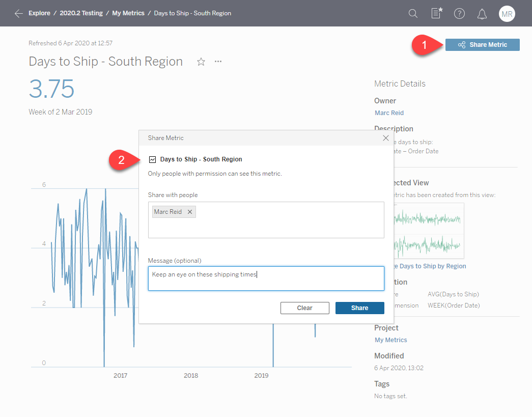
Task: Open the search icon in header
Action: point(413,14)
